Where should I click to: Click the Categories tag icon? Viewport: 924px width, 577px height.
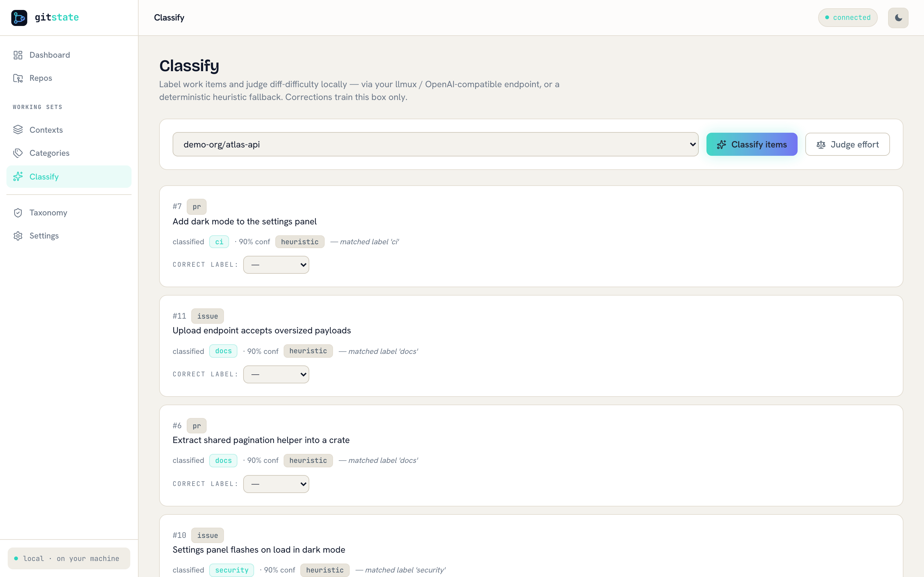tap(18, 153)
